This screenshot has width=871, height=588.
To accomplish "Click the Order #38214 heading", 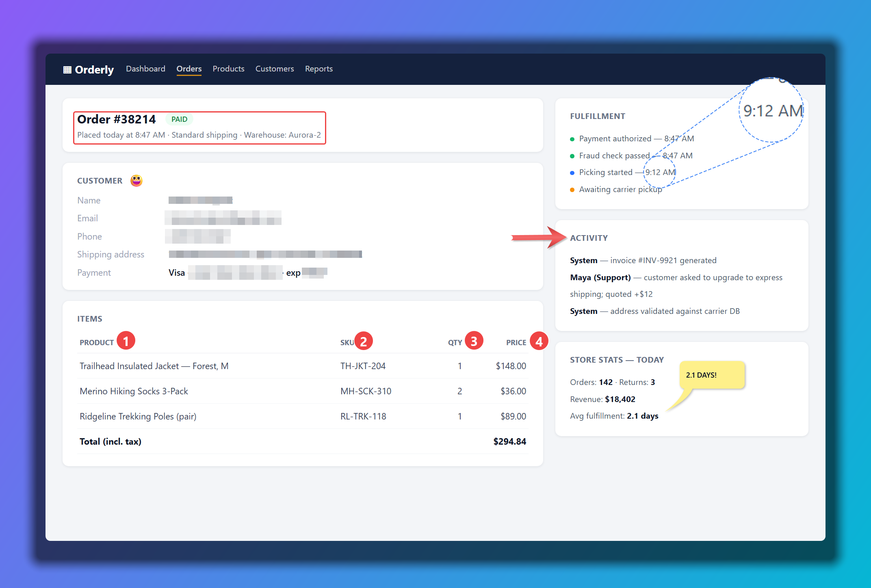I will pyautogui.click(x=117, y=119).
